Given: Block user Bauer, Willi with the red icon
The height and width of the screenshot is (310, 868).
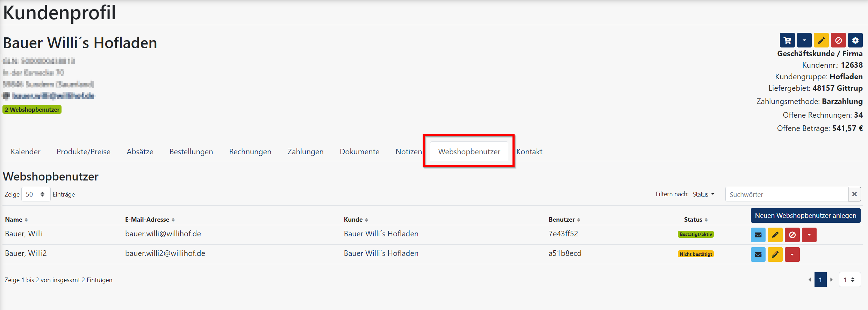Looking at the screenshot, I should (x=792, y=235).
